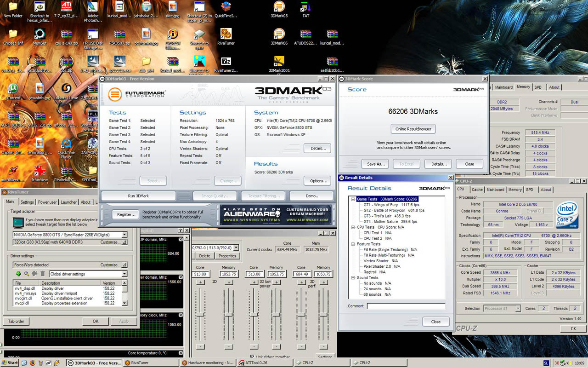Screen dimensions: 588x368
Task: Switch to the RivaTuner Settings tab
Action: pyautogui.click(x=27, y=202)
